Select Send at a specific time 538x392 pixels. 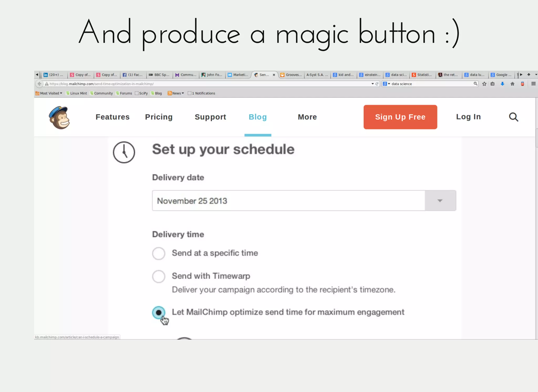[159, 253]
